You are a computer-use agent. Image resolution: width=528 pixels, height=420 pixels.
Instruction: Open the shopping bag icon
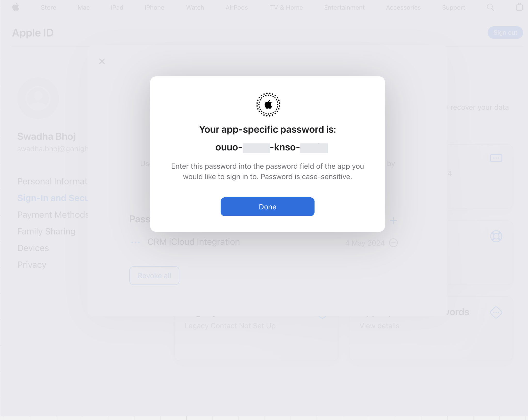519,7
